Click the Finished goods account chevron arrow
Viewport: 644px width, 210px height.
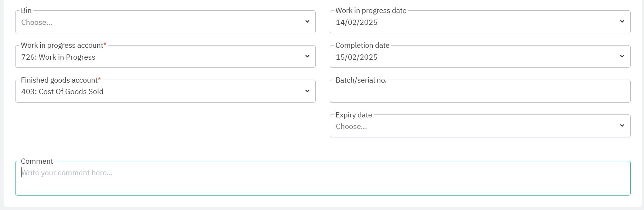point(307,91)
